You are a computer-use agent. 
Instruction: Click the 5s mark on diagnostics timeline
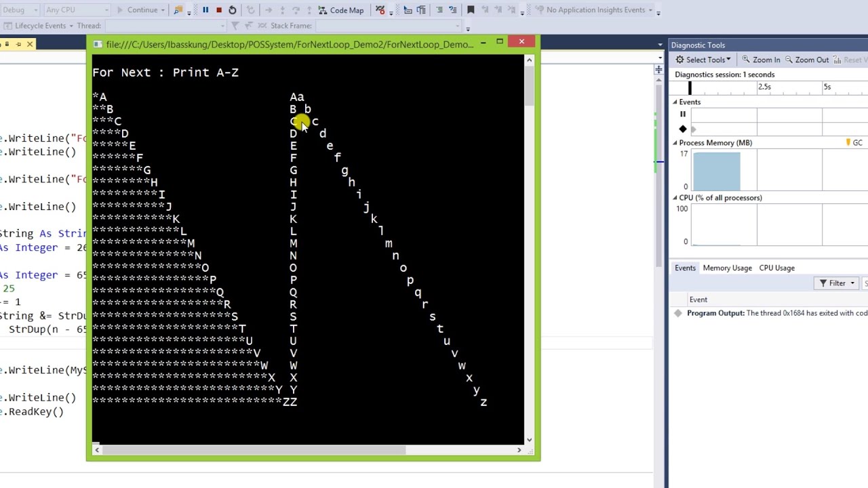point(827,87)
